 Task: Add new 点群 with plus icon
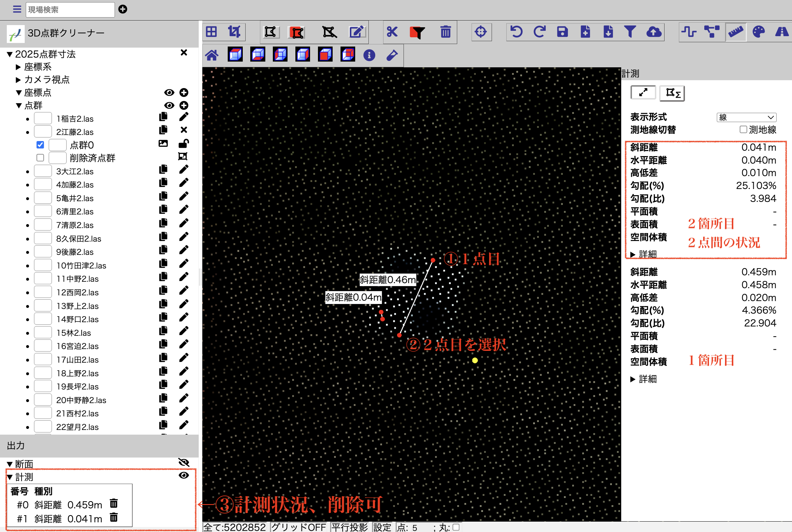[184, 106]
